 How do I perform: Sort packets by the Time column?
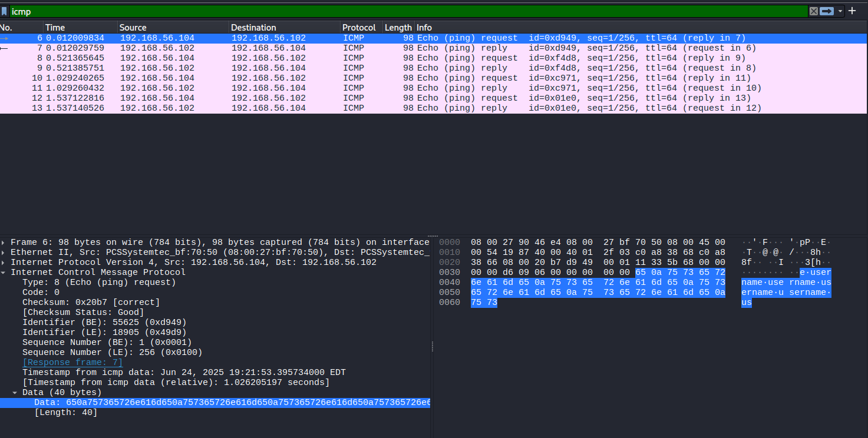click(80, 28)
